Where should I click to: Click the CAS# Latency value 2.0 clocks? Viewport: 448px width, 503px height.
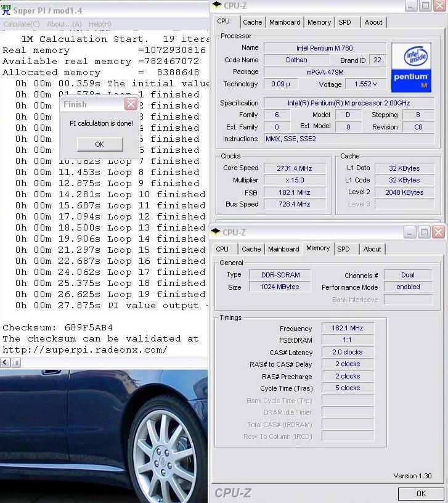pyautogui.click(x=348, y=352)
